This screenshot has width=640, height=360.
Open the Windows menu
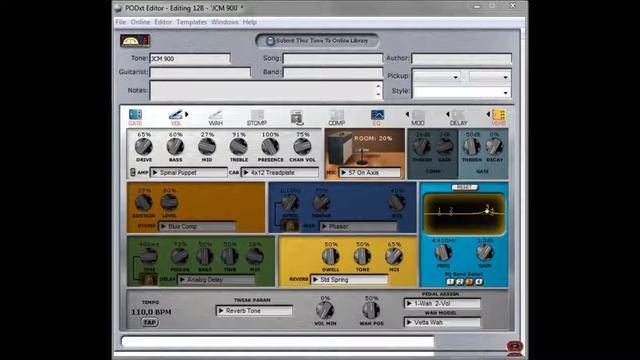[225, 22]
